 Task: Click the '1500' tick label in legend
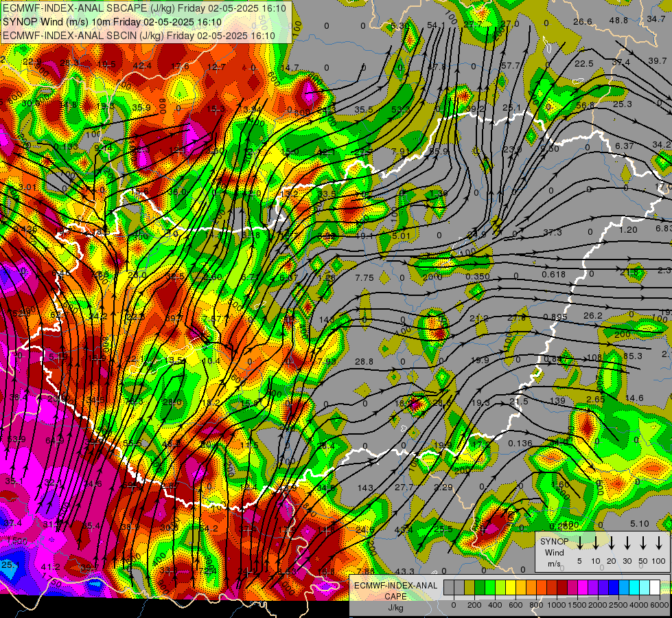[x=577, y=605]
